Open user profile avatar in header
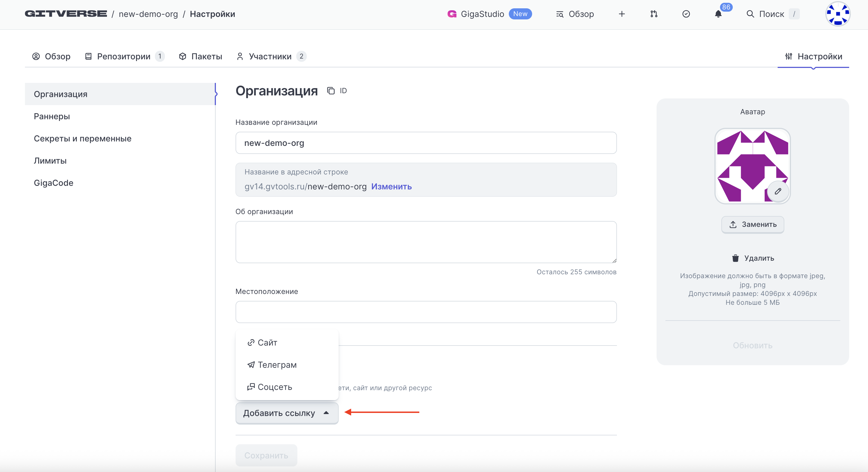 (x=837, y=14)
